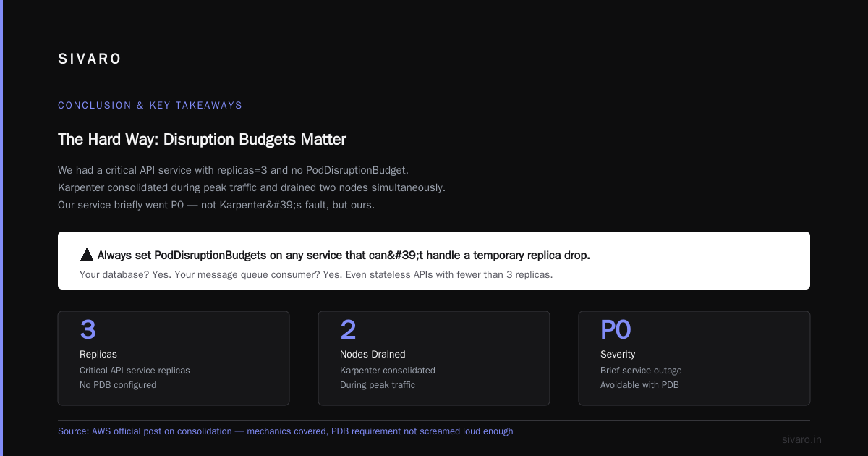The width and height of the screenshot is (868, 456).
Task: Click 'No PDB configured' text
Action: click(x=118, y=384)
